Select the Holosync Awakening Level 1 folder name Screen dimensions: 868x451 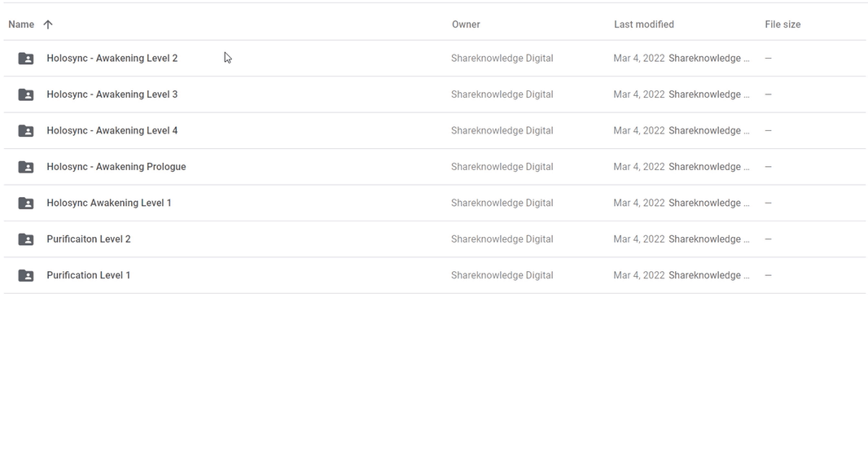[109, 203]
